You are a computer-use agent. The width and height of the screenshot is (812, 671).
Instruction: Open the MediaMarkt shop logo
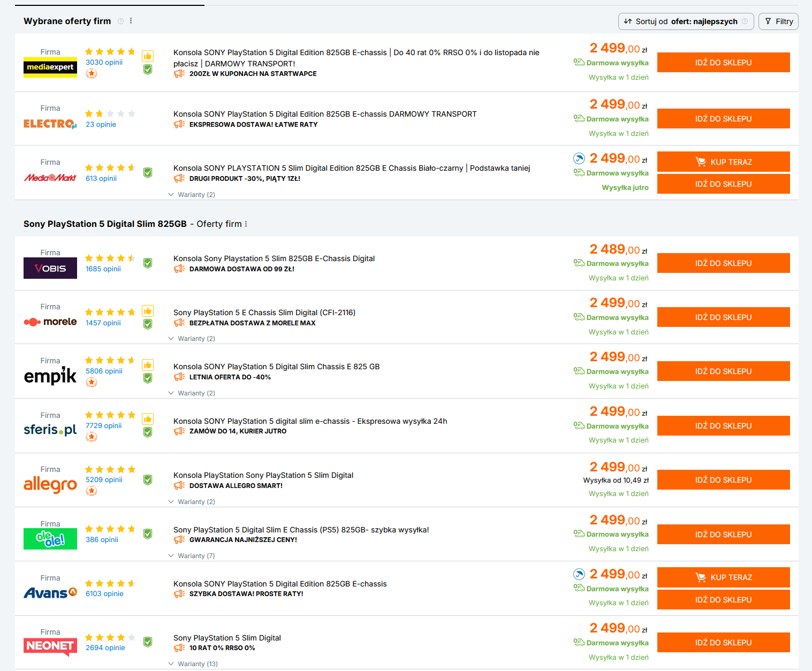[50, 178]
